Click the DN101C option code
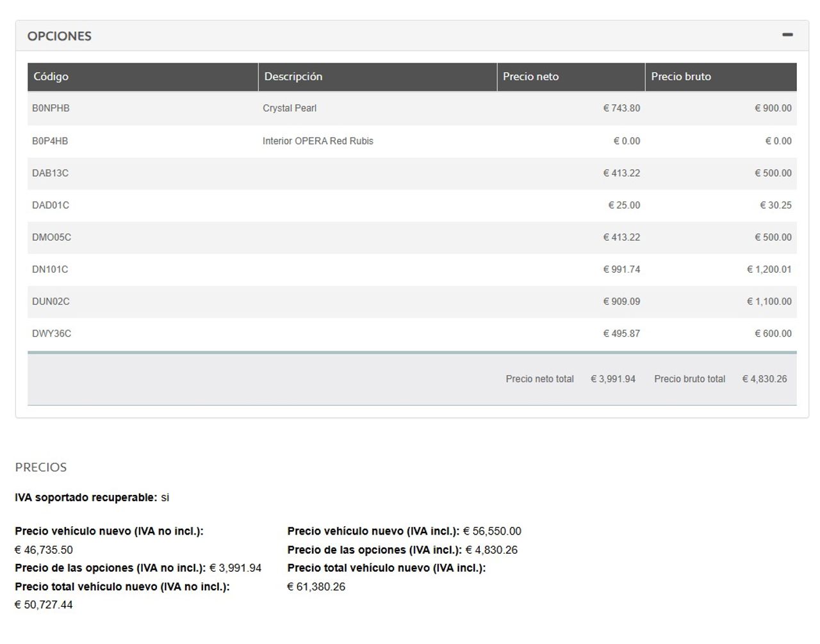Screen dimensions: 820x644 (50, 270)
